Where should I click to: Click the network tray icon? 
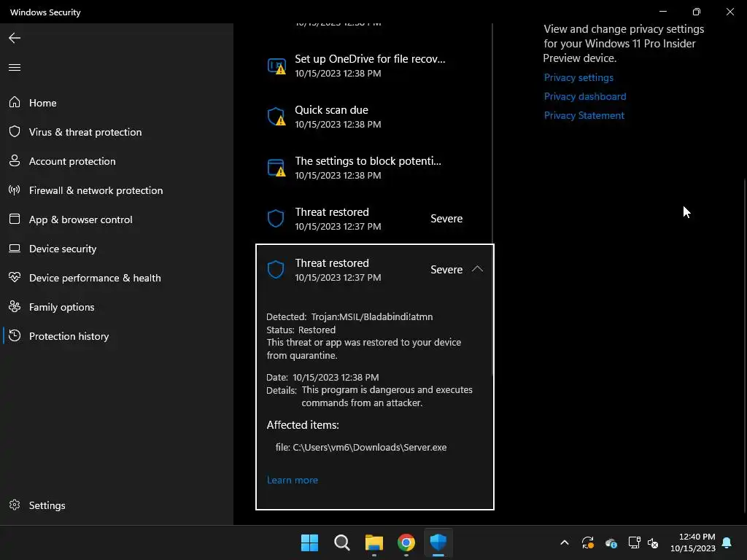pos(634,542)
